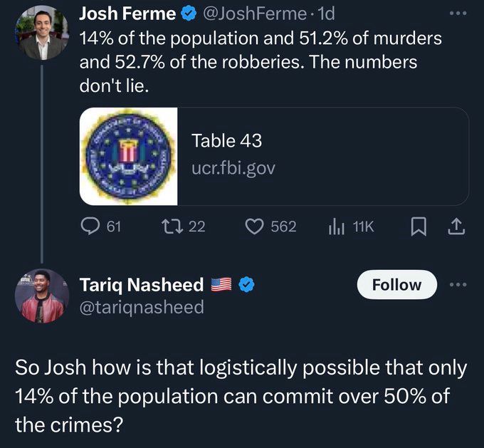Open more options next to Follow button
The image size is (484, 448).
[459, 284]
